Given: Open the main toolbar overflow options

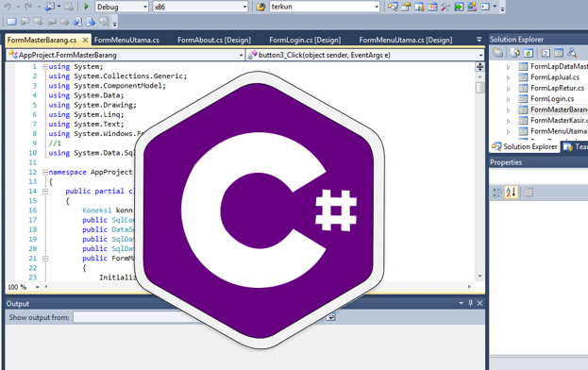Looking at the screenshot, I should (502, 8).
